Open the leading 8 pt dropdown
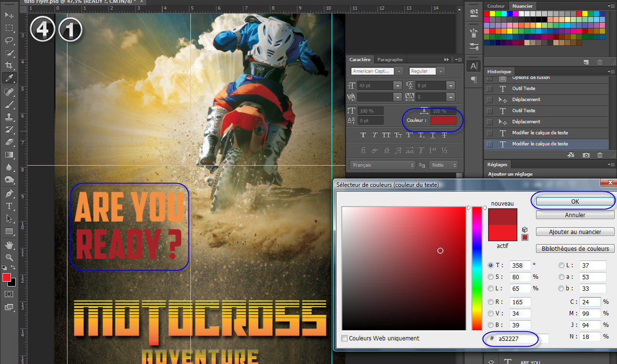The height and width of the screenshot is (364, 617). [451, 86]
